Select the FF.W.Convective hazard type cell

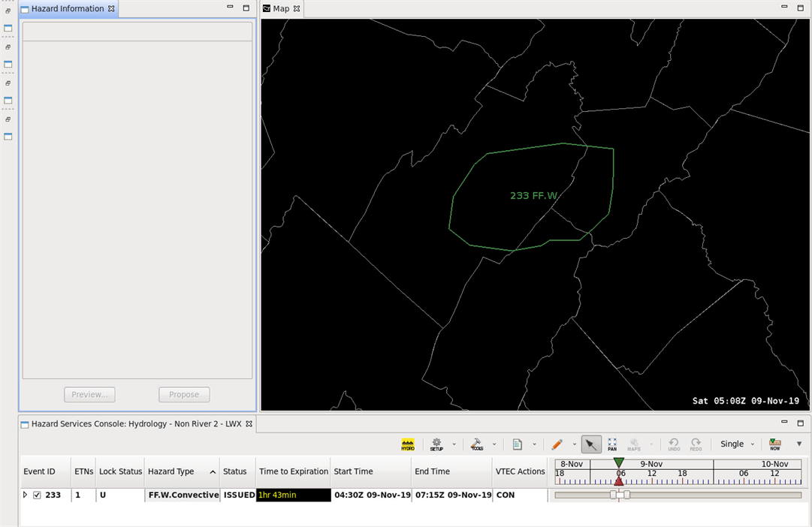tap(183, 495)
